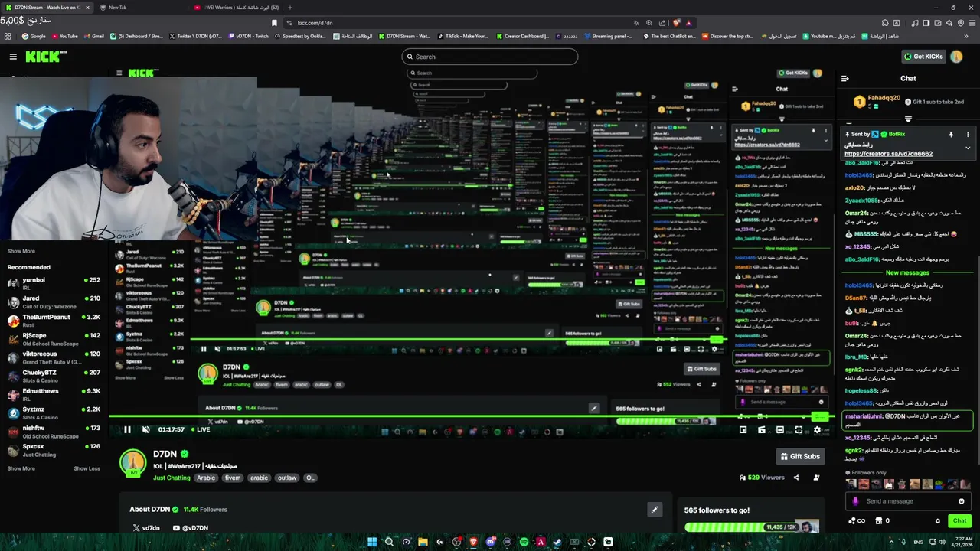Expand the pinned message chevron
The width and height of the screenshot is (980, 551).
[x=968, y=148]
